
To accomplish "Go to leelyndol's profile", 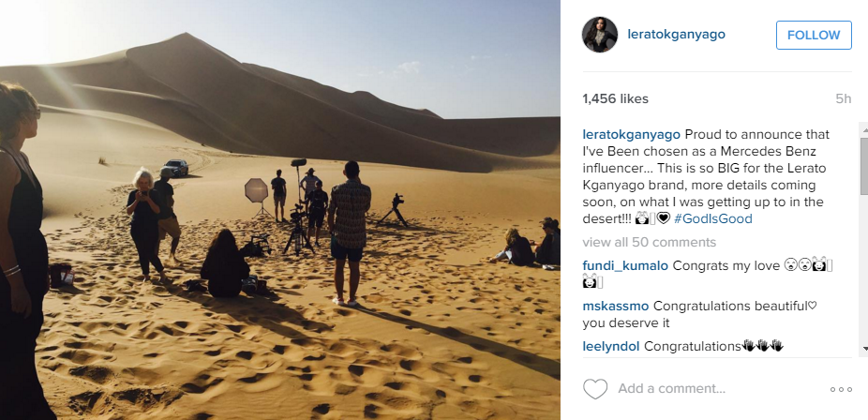I will 610,346.
